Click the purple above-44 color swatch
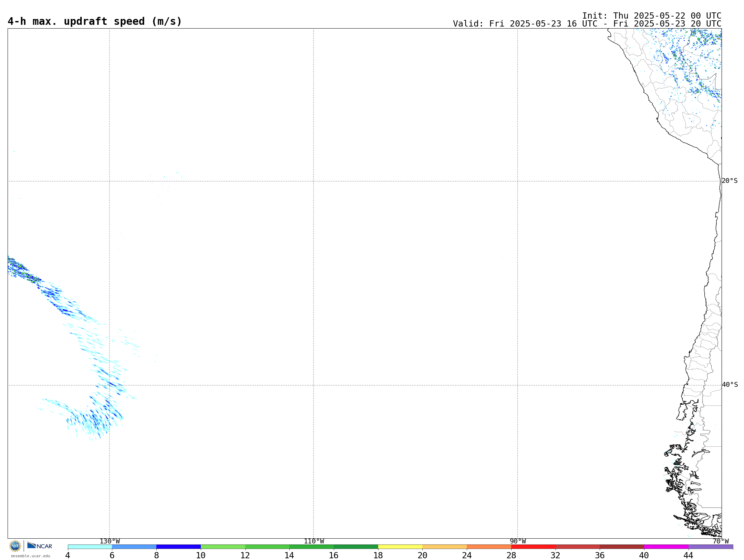Image resolution: width=744 pixels, height=560 pixels. (711, 547)
